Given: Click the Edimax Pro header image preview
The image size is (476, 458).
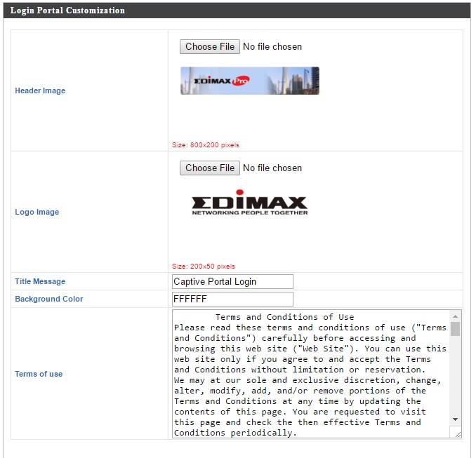Looking at the screenshot, I should click(x=250, y=81).
